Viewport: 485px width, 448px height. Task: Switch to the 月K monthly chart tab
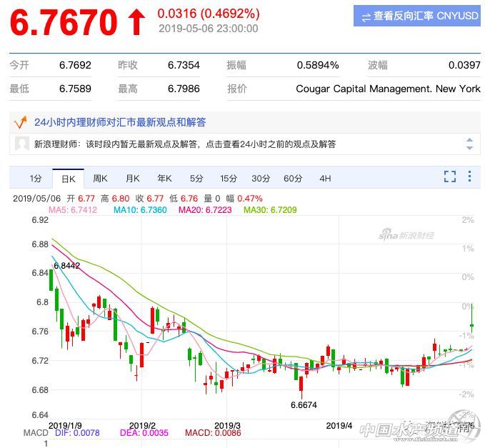pyautogui.click(x=132, y=178)
